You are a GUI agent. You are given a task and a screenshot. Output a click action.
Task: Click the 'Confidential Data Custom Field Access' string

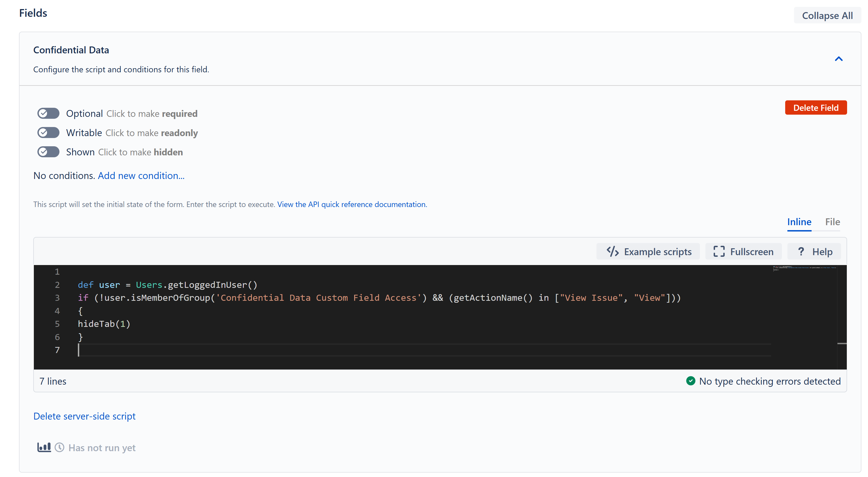(x=319, y=298)
